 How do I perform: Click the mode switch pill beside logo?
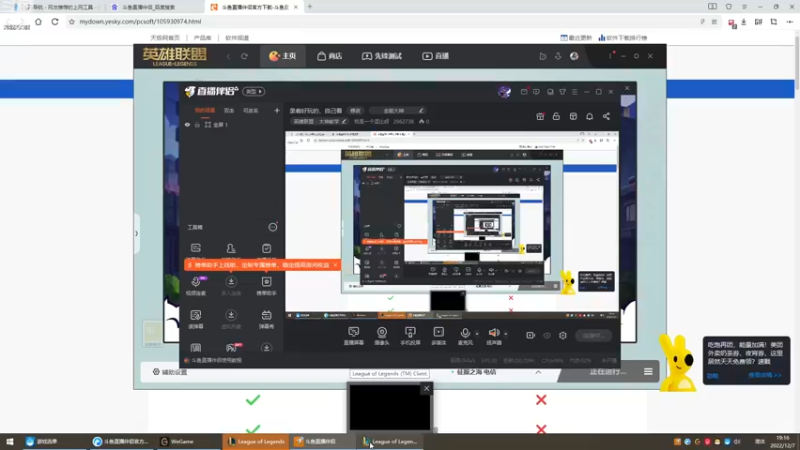[254, 91]
